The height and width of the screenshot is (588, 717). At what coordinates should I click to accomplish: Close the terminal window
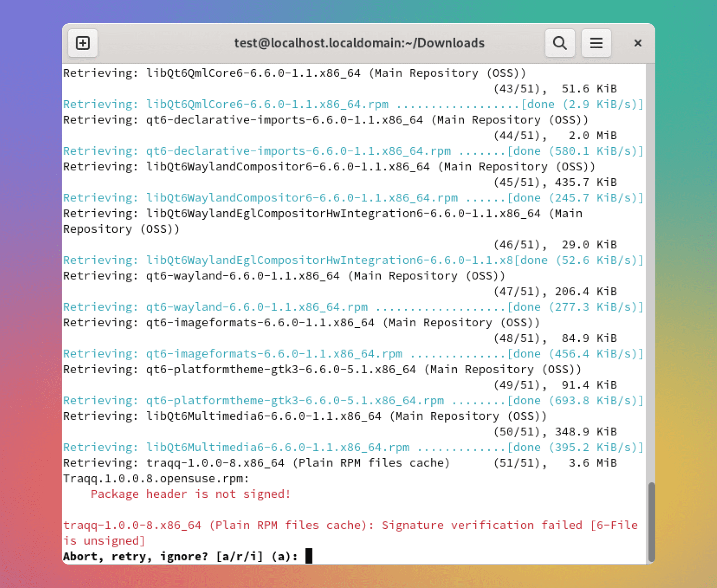pos(638,43)
